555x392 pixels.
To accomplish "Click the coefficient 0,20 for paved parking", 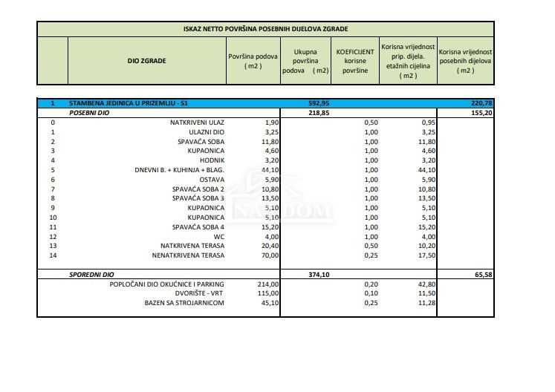I will [371, 284].
